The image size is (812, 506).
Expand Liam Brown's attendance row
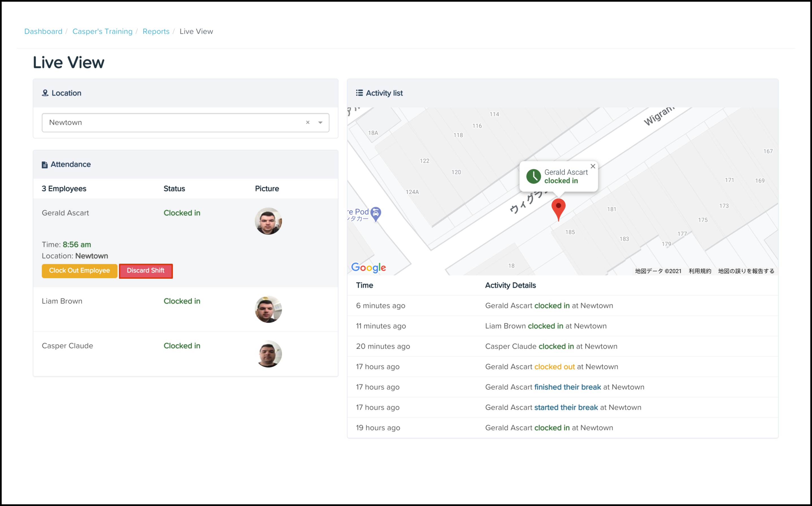click(62, 301)
